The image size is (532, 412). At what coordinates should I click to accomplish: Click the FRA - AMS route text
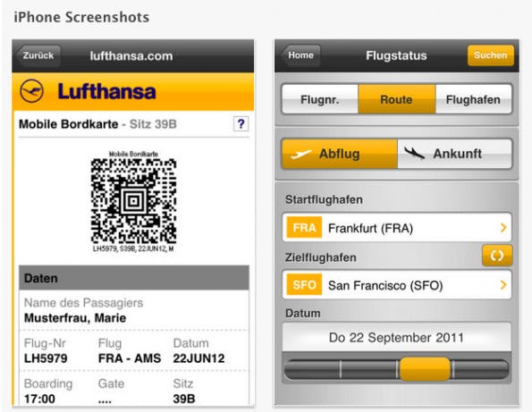[130, 358]
